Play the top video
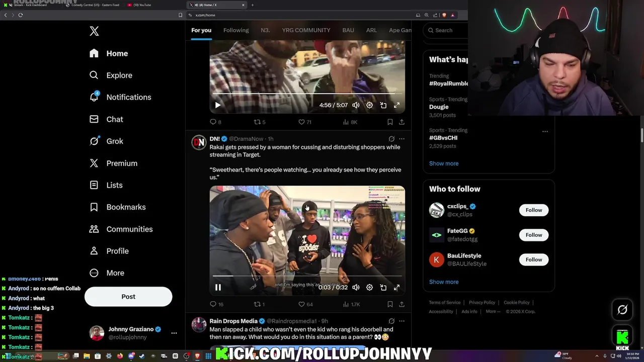 click(218, 105)
